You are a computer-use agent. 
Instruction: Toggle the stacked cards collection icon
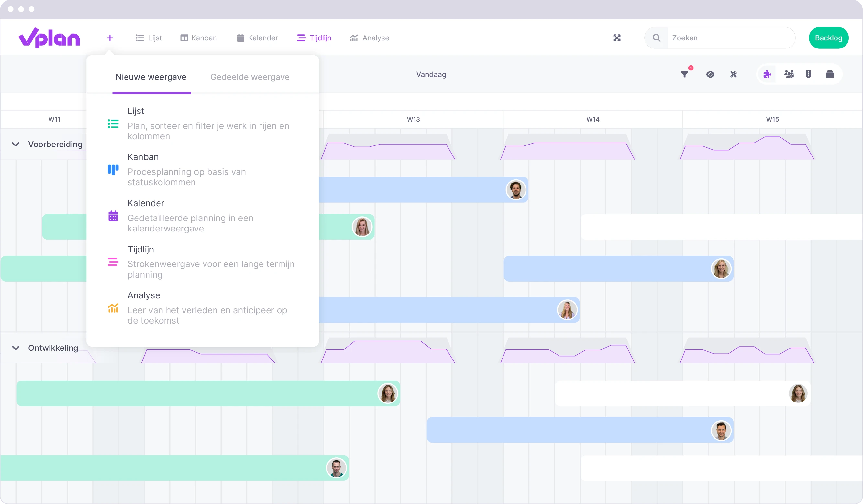(829, 74)
